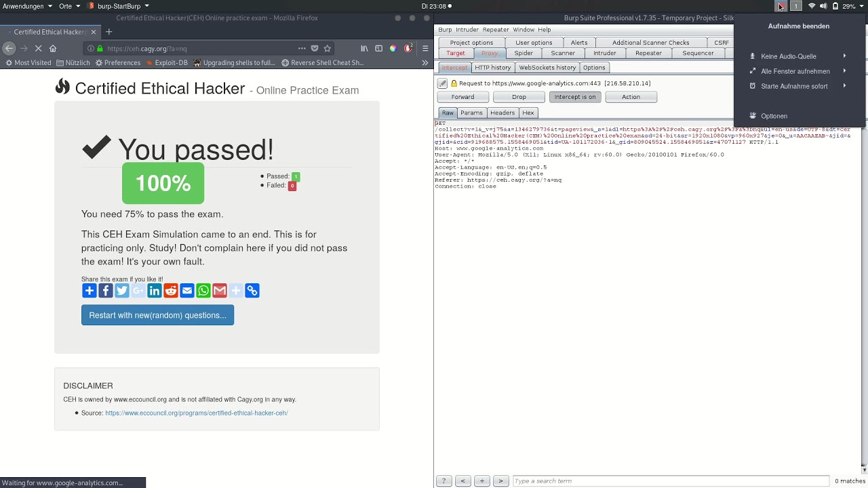Open Intruder menu in Burp menu bar
The height and width of the screenshot is (488, 868).
click(x=467, y=30)
